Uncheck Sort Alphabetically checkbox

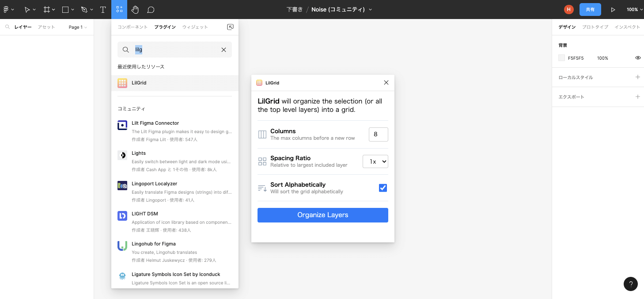(x=383, y=188)
